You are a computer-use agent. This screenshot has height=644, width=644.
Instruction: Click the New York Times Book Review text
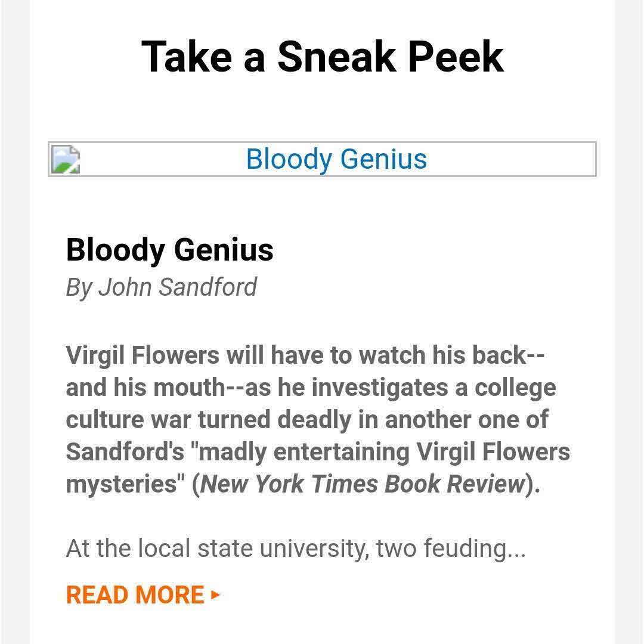point(363,484)
